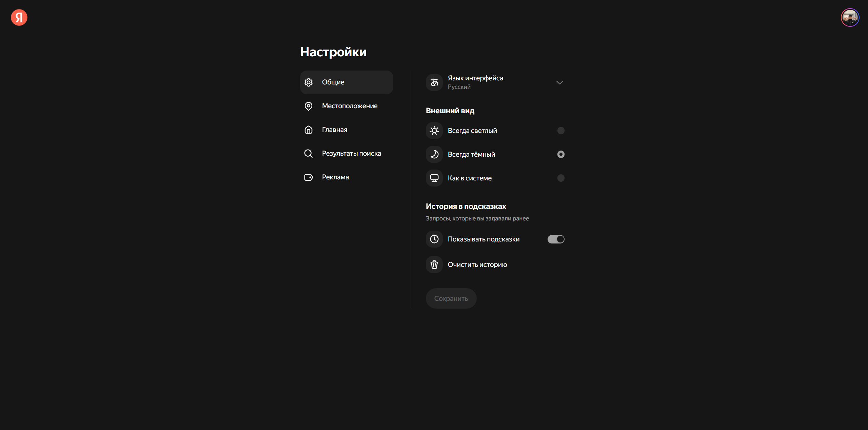868x430 pixels.
Task: Open the user profile avatar
Action: pos(850,17)
